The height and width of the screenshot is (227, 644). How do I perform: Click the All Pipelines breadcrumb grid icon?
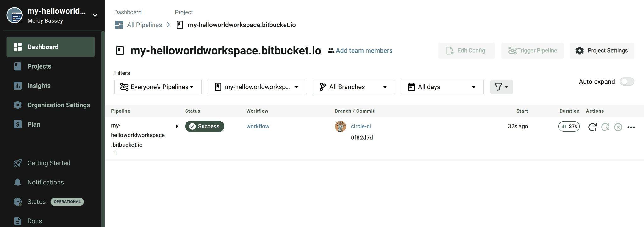click(119, 25)
